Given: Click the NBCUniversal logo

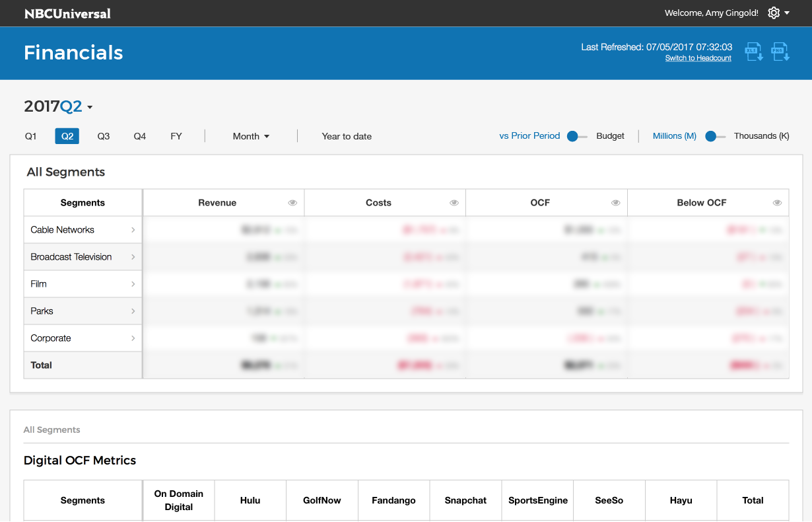Looking at the screenshot, I should (67, 13).
